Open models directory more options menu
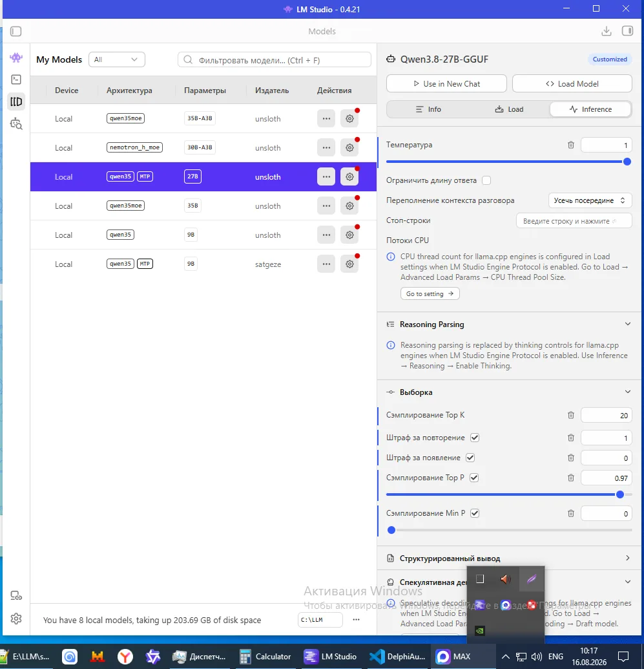Viewport: 644px width, 669px height. pos(356,619)
